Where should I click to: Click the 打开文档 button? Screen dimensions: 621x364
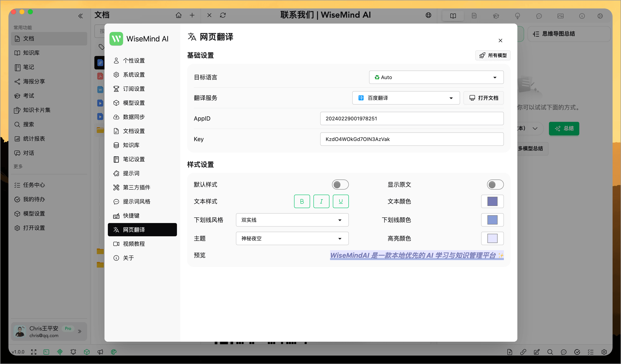pyautogui.click(x=483, y=98)
